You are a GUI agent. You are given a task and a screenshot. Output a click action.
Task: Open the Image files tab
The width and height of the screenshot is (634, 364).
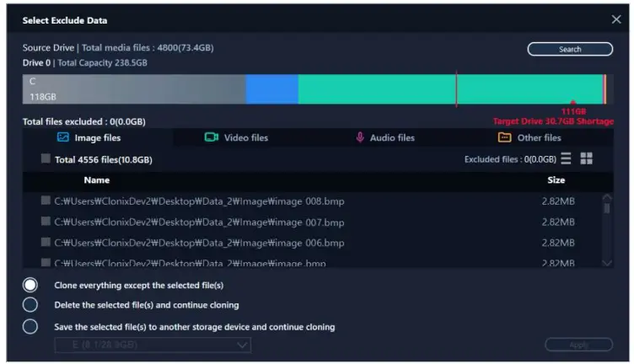click(98, 137)
